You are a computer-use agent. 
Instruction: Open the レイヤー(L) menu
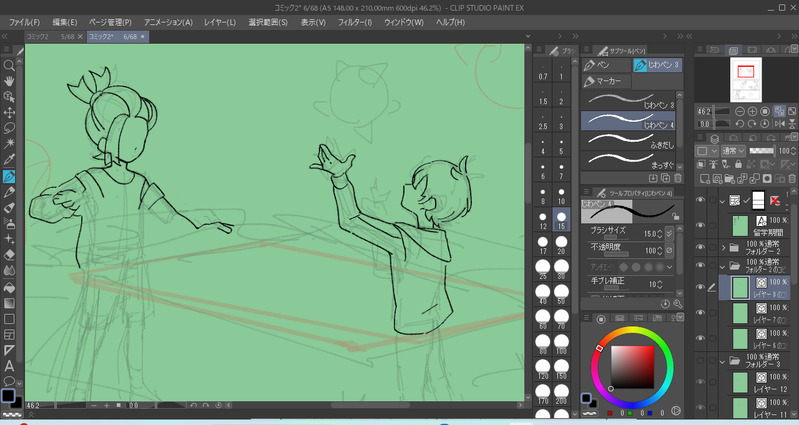tap(220, 22)
